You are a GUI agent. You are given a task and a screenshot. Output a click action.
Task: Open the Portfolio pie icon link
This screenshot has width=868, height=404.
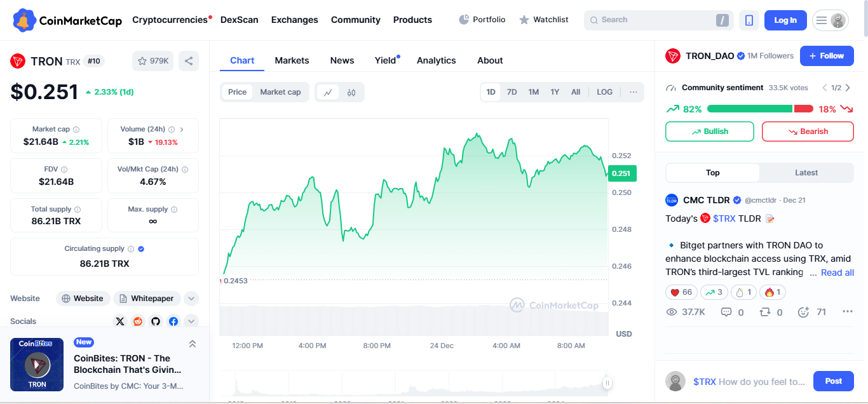[x=482, y=20]
